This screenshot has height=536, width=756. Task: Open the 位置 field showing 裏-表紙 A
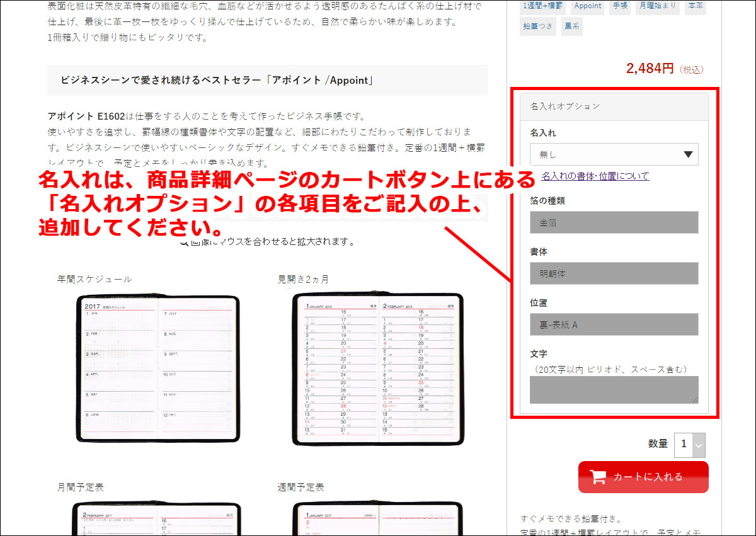click(x=614, y=324)
